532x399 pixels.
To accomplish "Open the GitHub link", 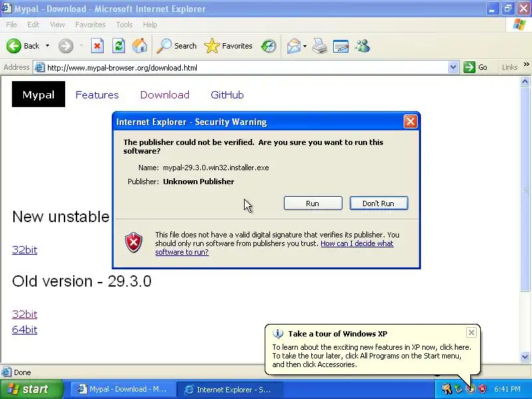I will (x=227, y=94).
